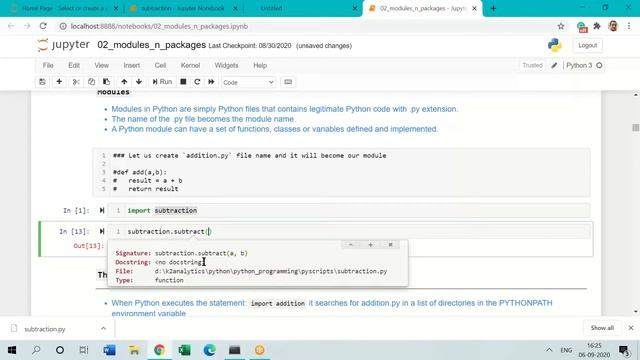Open the Insert menu
Screen dimensions: 640x360
(x=131, y=65)
